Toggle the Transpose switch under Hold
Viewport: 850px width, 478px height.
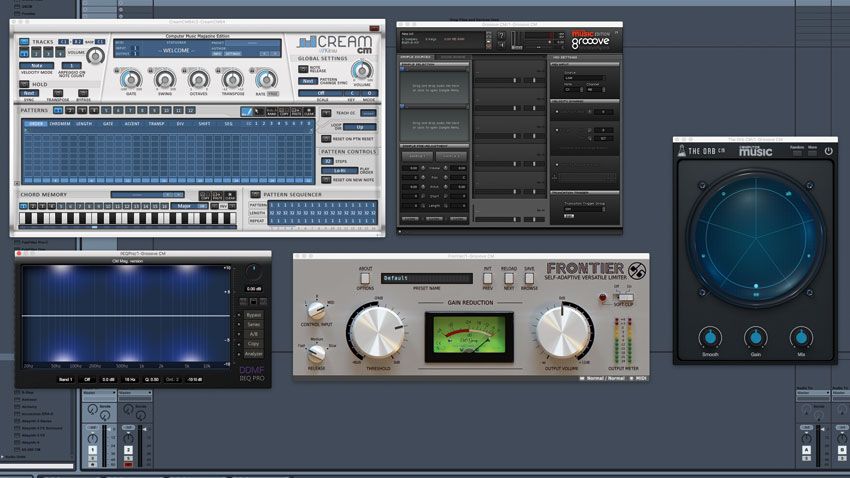57,93
